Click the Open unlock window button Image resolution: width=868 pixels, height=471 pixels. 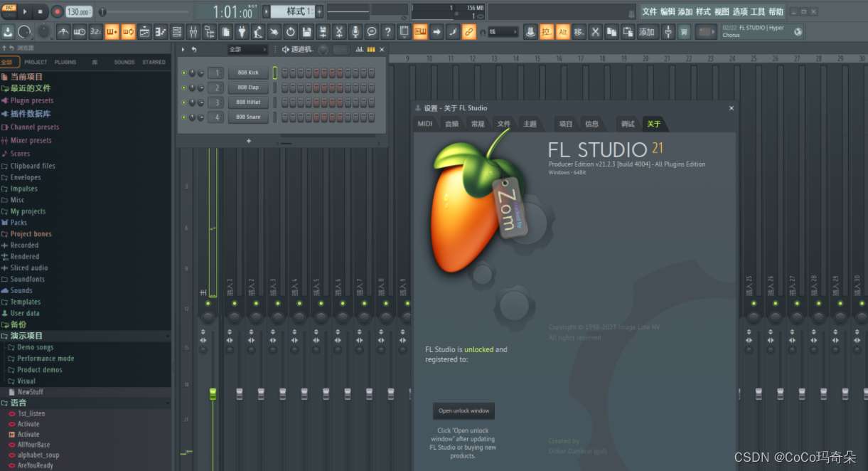point(464,411)
